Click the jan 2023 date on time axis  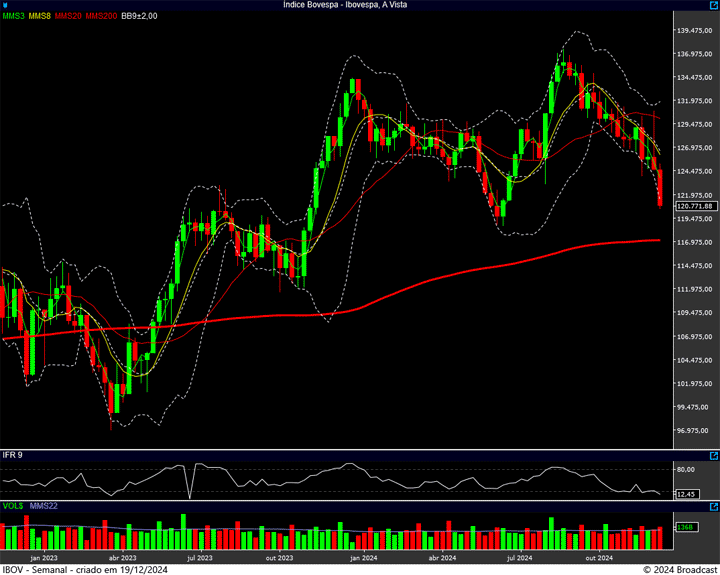click(x=44, y=557)
